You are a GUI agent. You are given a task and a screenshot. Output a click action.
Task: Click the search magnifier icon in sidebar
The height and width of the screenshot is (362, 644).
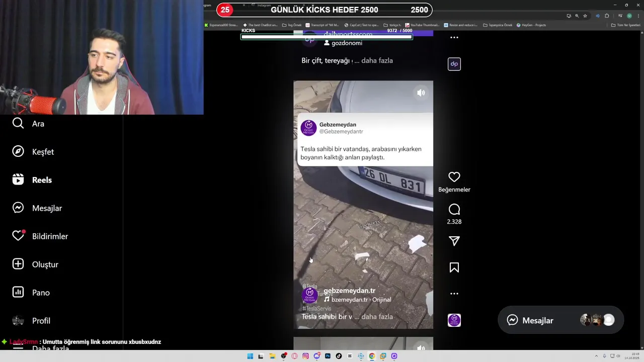tap(18, 124)
